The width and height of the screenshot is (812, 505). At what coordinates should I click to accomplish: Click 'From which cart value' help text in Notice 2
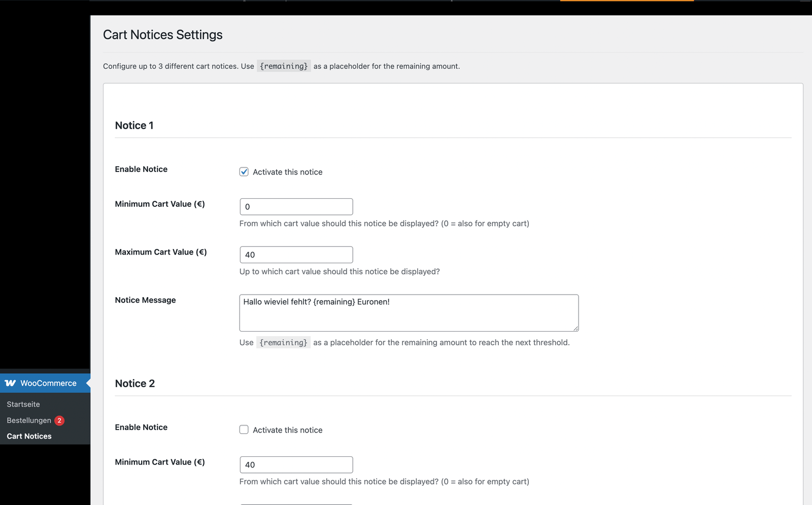[384, 482]
